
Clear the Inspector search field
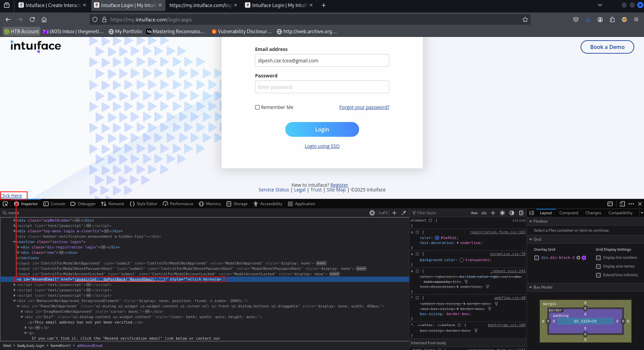tap(372, 213)
